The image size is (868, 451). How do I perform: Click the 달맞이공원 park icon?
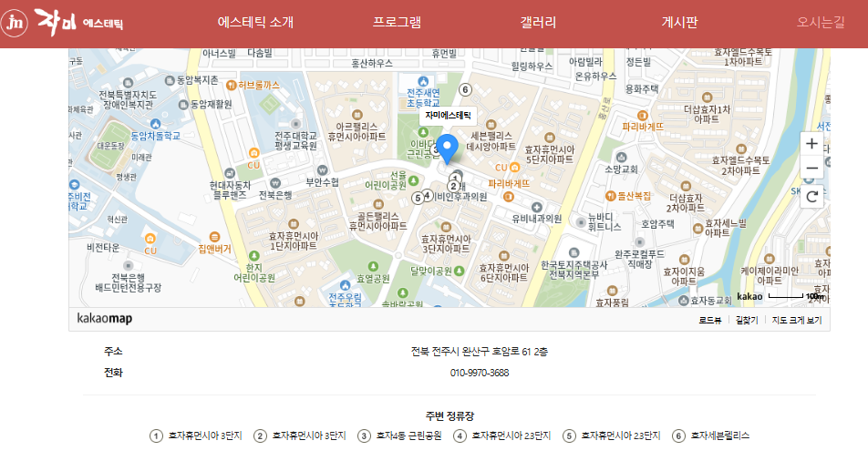[459, 271]
